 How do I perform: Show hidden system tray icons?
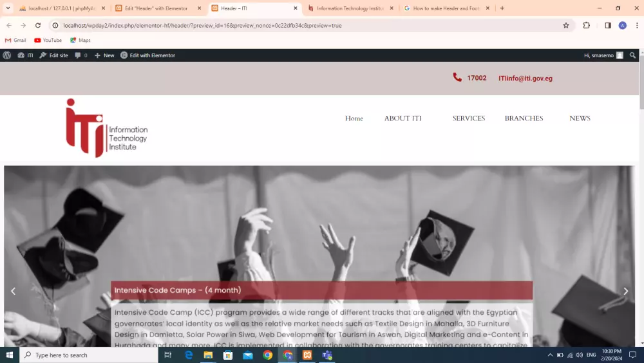point(550,355)
